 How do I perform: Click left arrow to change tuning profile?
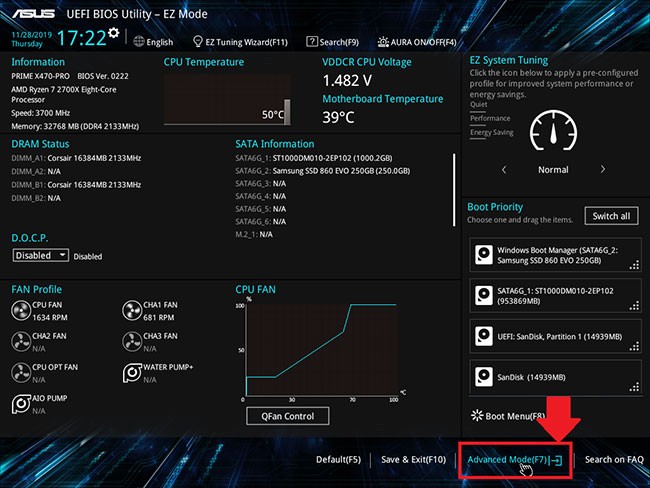pos(503,170)
